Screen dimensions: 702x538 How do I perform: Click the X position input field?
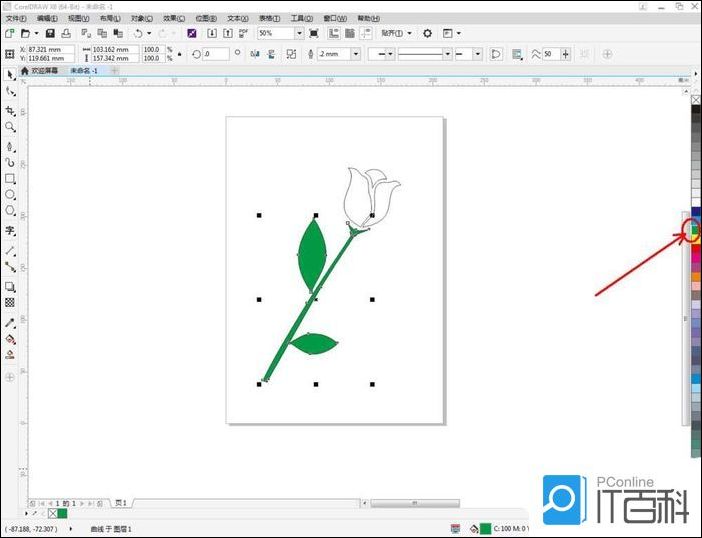[50, 49]
